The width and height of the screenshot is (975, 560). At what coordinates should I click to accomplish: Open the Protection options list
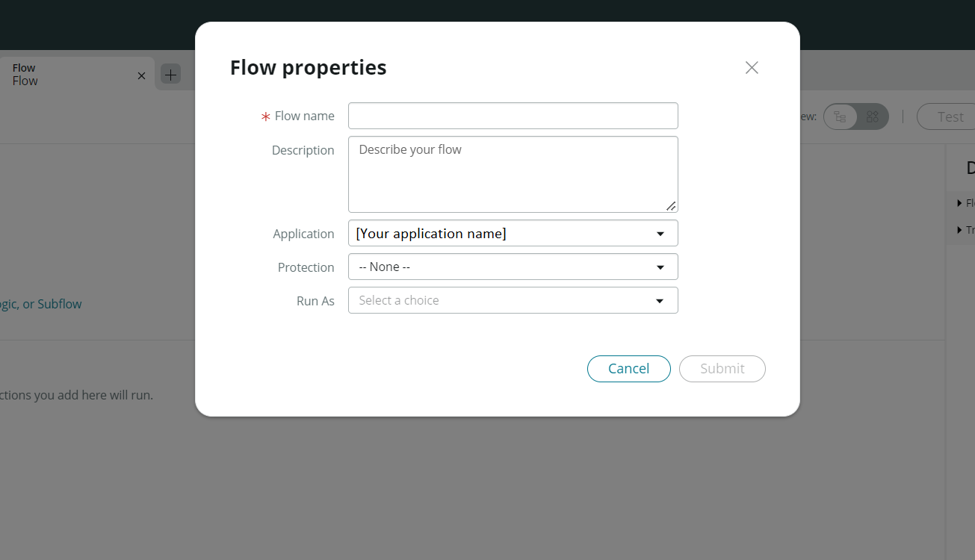(513, 267)
